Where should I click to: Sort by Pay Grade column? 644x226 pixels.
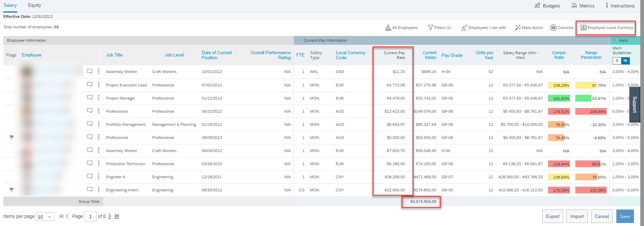tap(452, 55)
